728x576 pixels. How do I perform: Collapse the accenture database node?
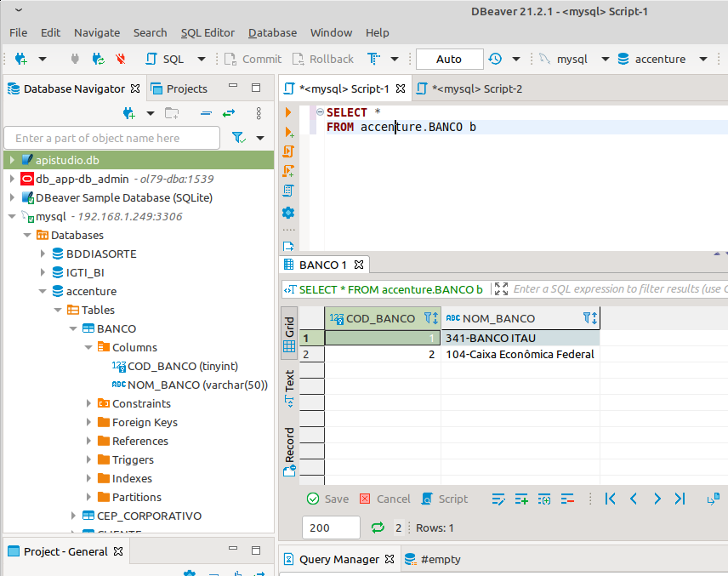click(x=43, y=291)
